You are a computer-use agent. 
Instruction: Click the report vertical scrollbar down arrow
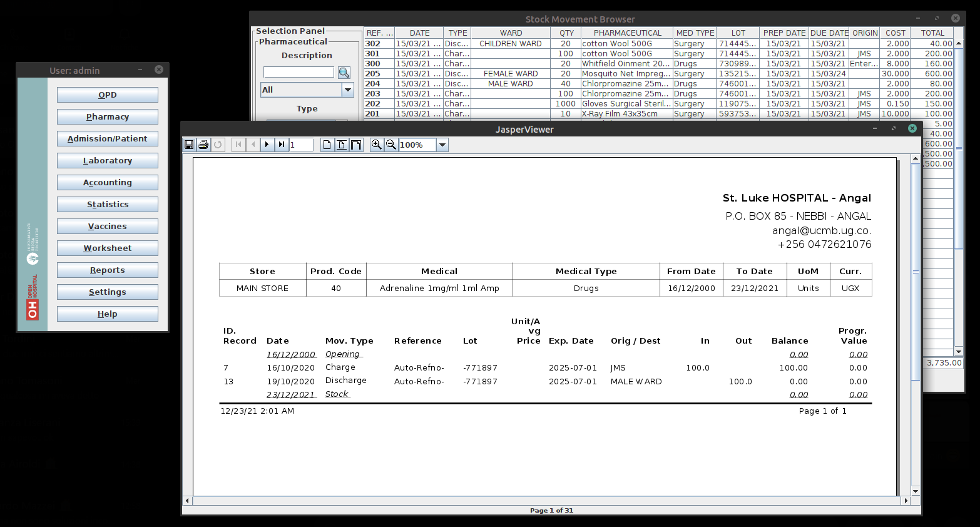(x=916, y=491)
